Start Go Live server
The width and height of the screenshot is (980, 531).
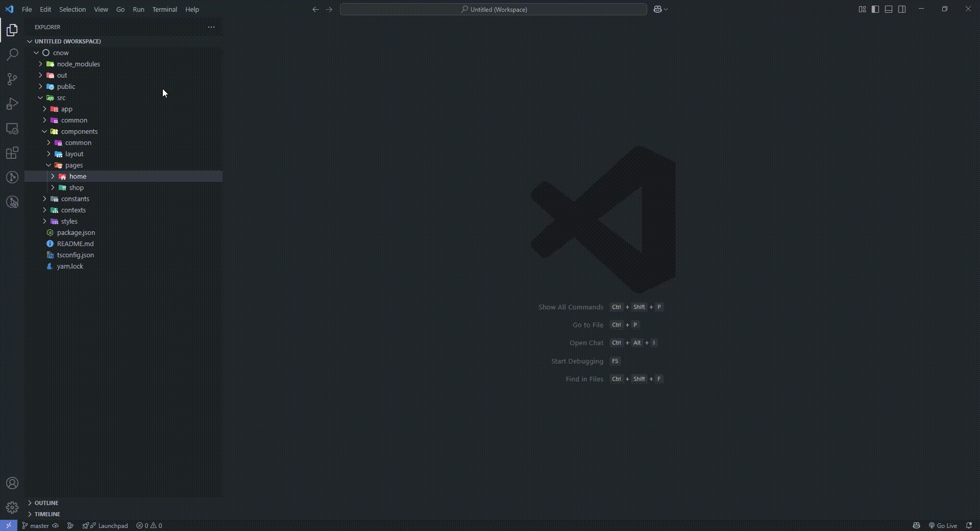click(943, 525)
